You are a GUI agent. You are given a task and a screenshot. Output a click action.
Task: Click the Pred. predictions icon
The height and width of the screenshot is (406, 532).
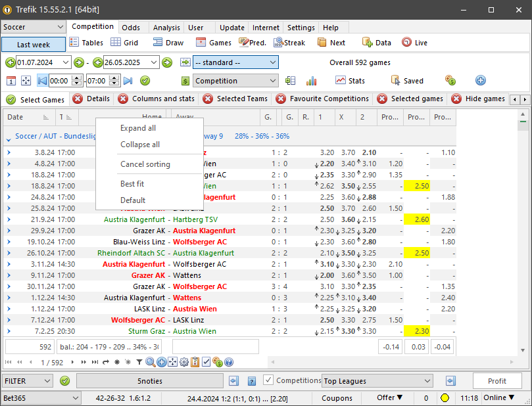243,43
